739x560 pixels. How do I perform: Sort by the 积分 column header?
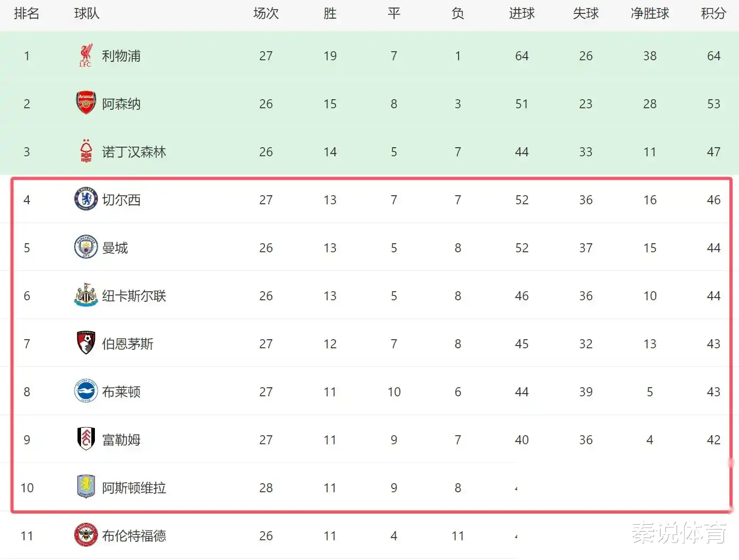tap(713, 13)
